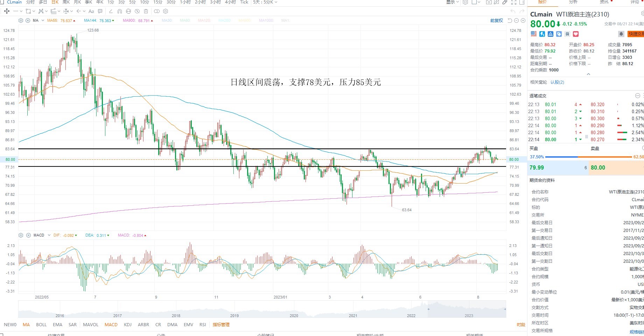Zoom in chart with plus circle icon
This screenshot has width=644, height=336.
pos(523,21)
